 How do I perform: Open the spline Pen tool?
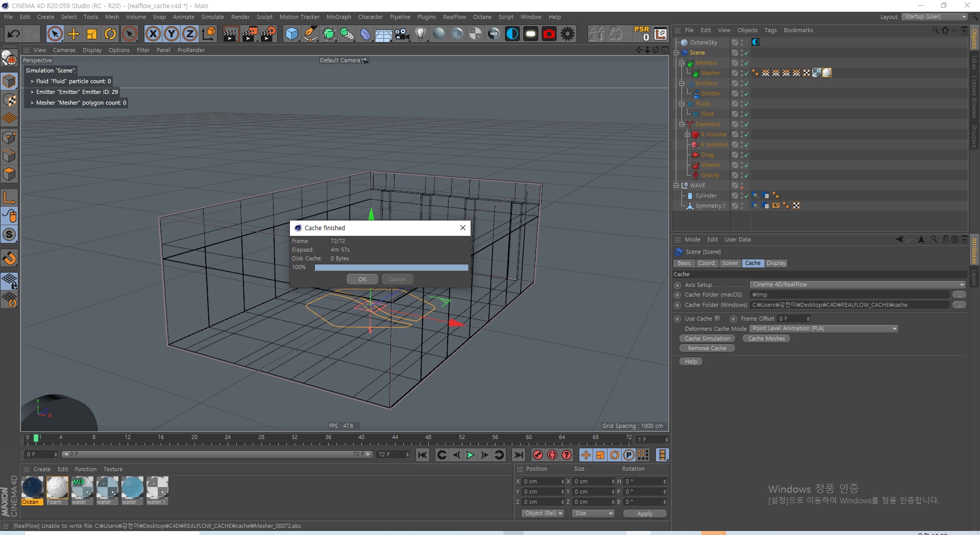point(310,34)
